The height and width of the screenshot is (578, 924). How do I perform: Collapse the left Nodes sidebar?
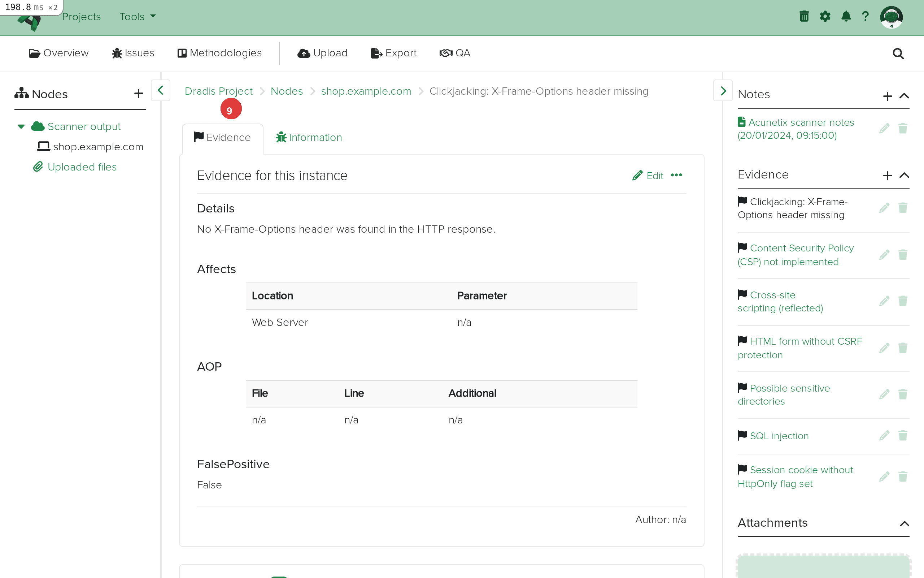coord(160,90)
